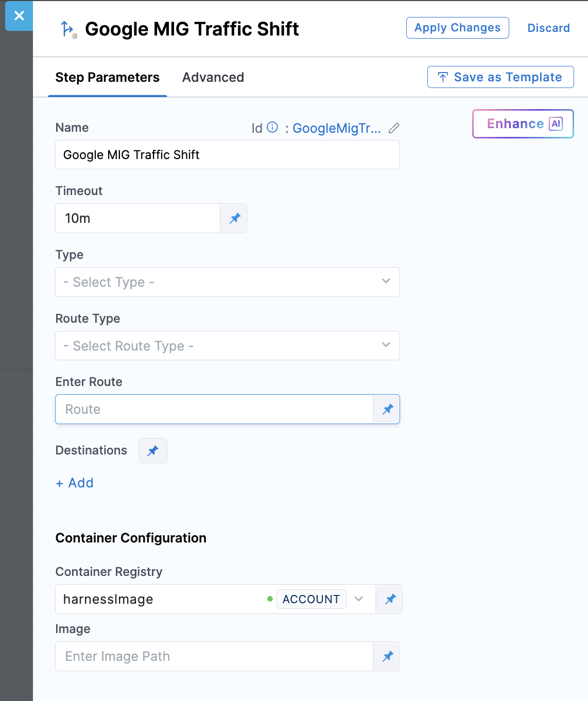The width and height of the screenshot is (588, 701).
Task: Open the Select Type dropdown
Action: click(x=227, y=282)
